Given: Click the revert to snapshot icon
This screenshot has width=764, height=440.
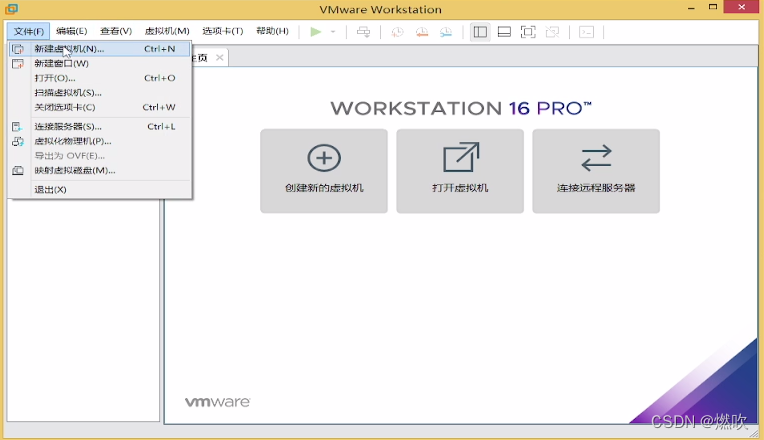Looking at the screenshot, I should (x=422, y=32).
